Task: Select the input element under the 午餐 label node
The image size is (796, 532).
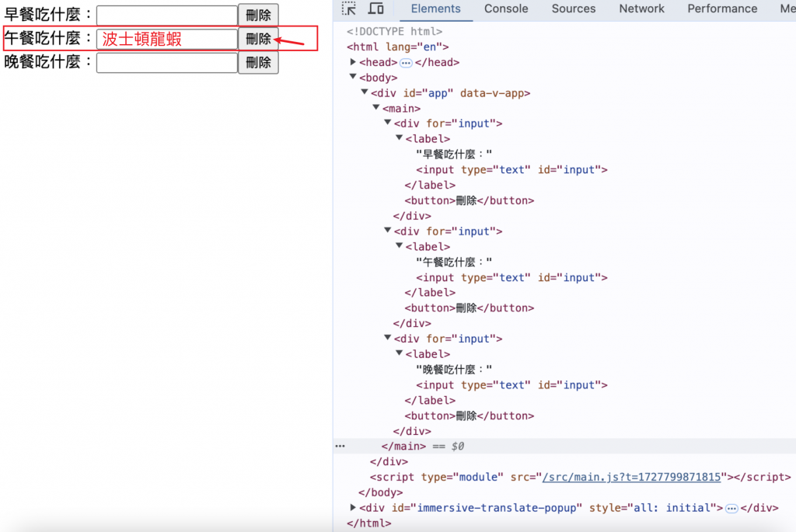Action: tap(511, 278)
